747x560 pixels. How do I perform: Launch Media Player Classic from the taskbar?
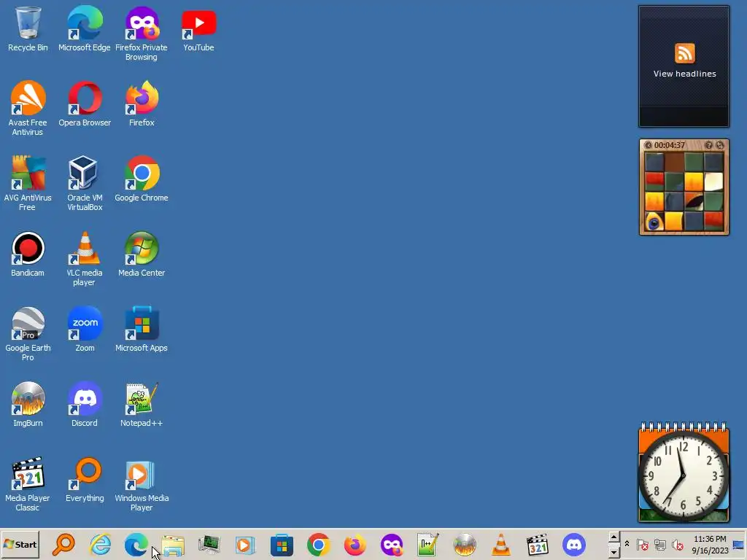coord(538,545)
